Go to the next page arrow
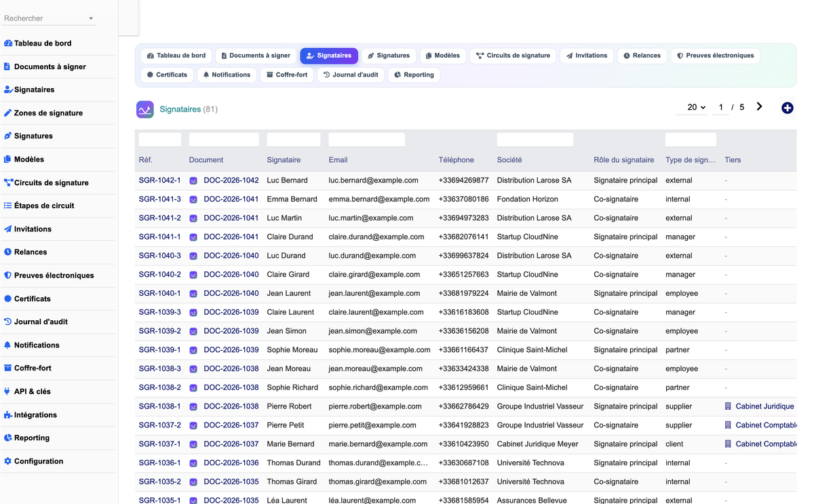 (x=759, y=106)
